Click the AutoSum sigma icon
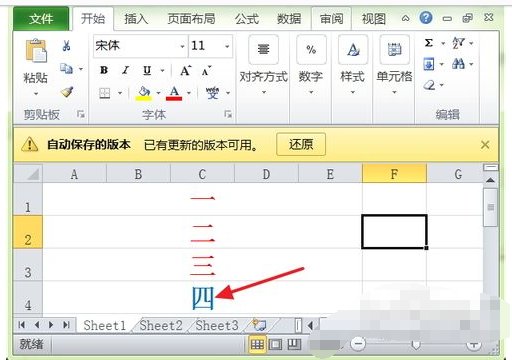Viewport: 512px width, 360px height. pos(429,43)
